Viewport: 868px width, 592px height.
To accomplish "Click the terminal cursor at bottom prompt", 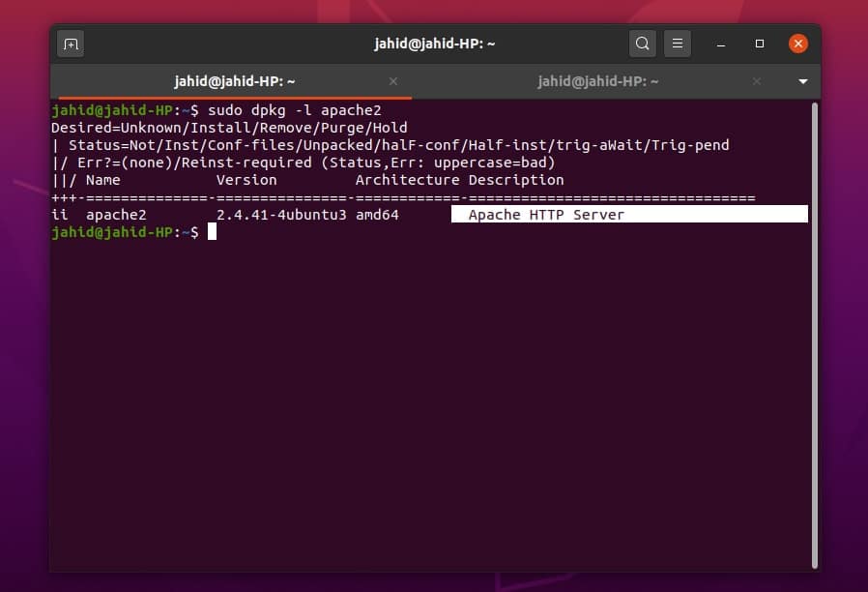I will [212, 232].
